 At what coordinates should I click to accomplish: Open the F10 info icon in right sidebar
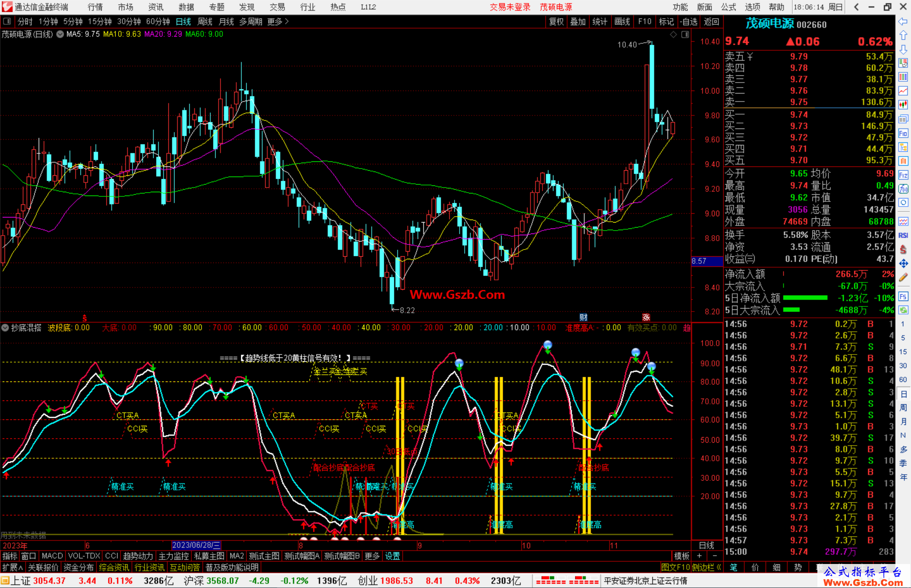pyautogui.click(x=903, y=133)
